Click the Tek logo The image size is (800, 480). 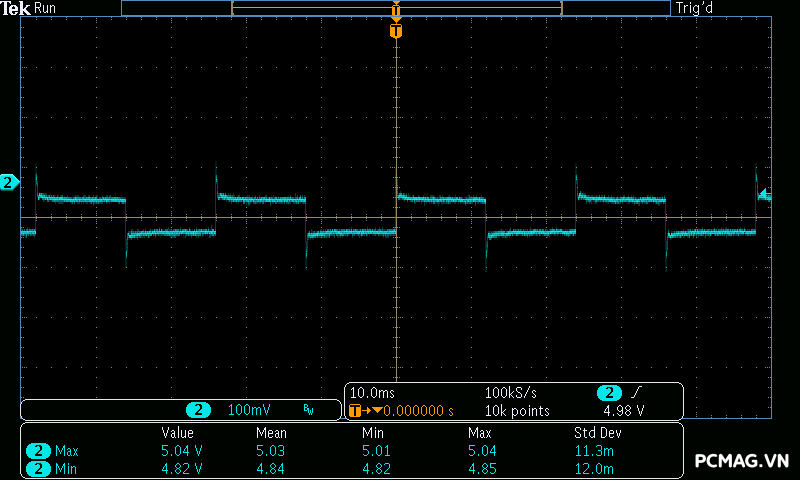[x=17, y=8]
